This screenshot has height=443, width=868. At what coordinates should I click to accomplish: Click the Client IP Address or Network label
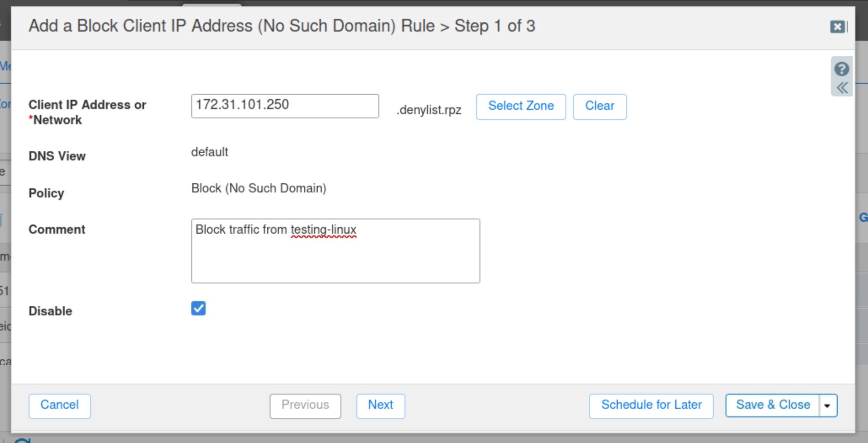point(87,112)
